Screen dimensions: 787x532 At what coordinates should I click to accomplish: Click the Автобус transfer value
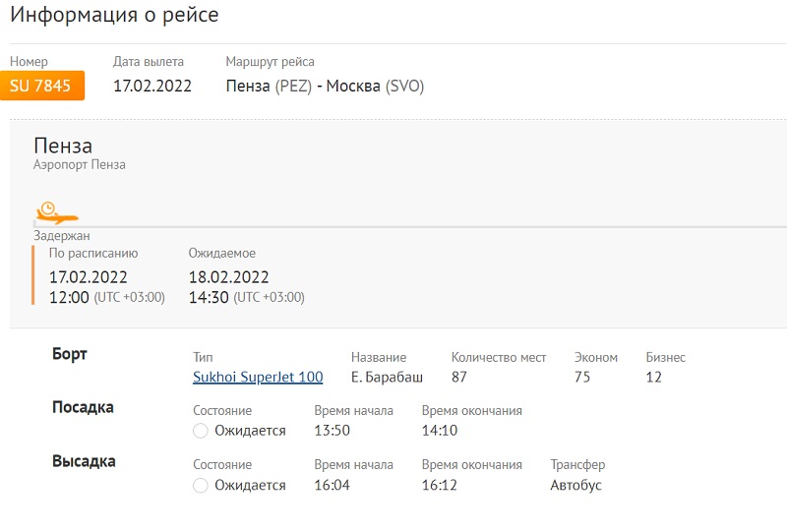(x=575, y=485)
